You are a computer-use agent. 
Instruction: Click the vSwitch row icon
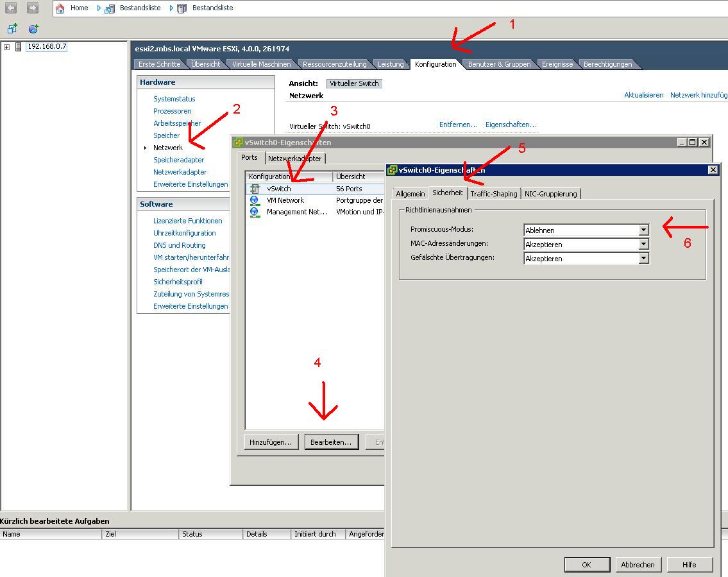[255, 189]
